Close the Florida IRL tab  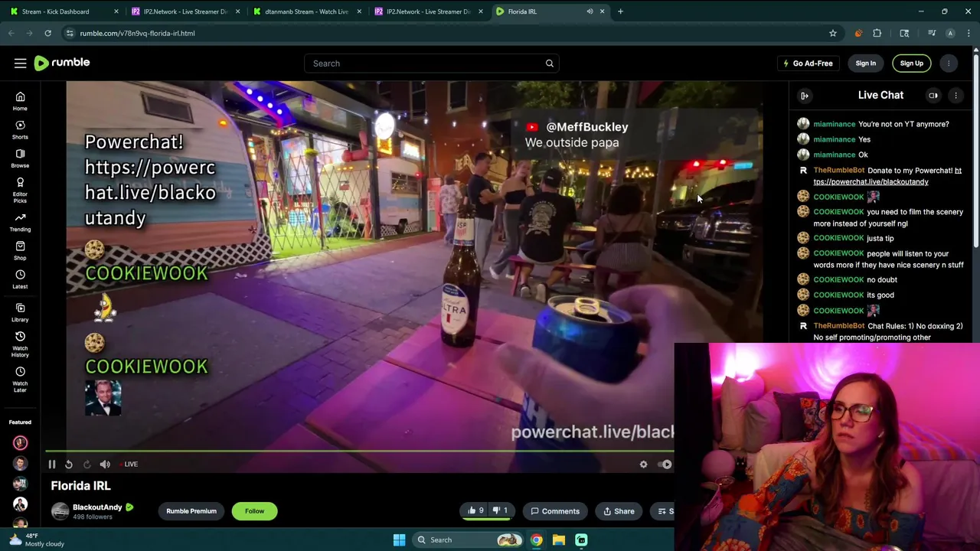click(602, 11)
